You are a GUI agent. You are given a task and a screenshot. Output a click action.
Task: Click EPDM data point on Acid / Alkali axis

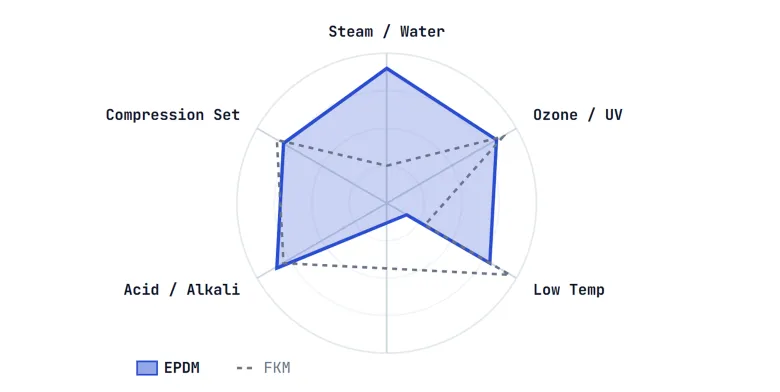coord(277,268)
